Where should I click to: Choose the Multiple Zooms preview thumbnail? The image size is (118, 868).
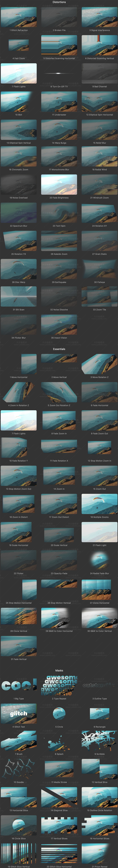coord(100,504)
